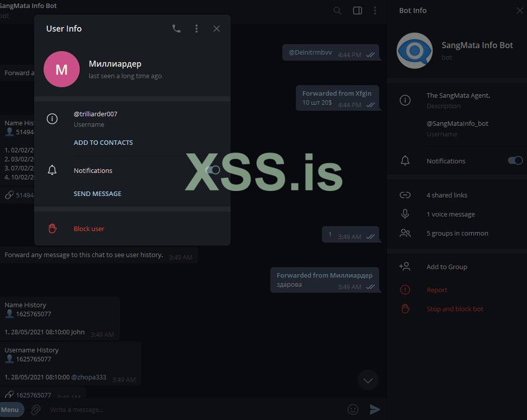
Task: Open 4 shared links
Action: pos(447,195)
